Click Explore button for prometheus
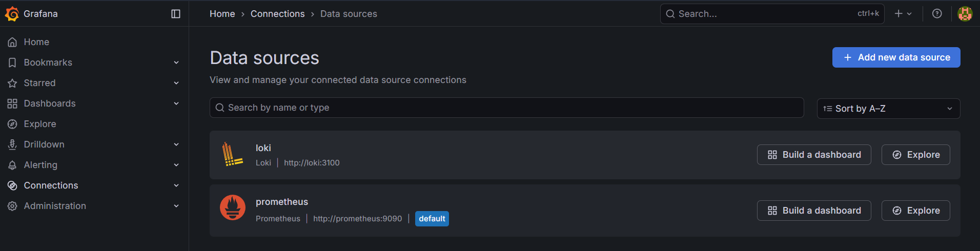The height and width of the screenshot is (251, 980). click(915, 211)
